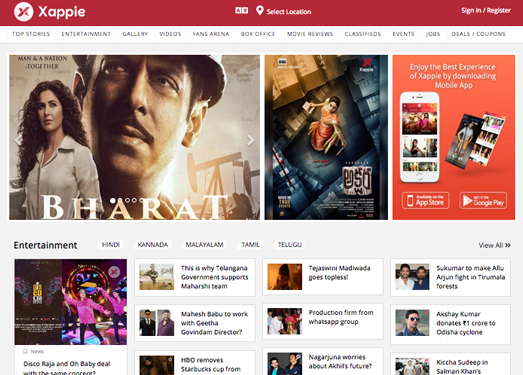
Task: Open the language translate icon in header
Action: [x=241, y=11]
